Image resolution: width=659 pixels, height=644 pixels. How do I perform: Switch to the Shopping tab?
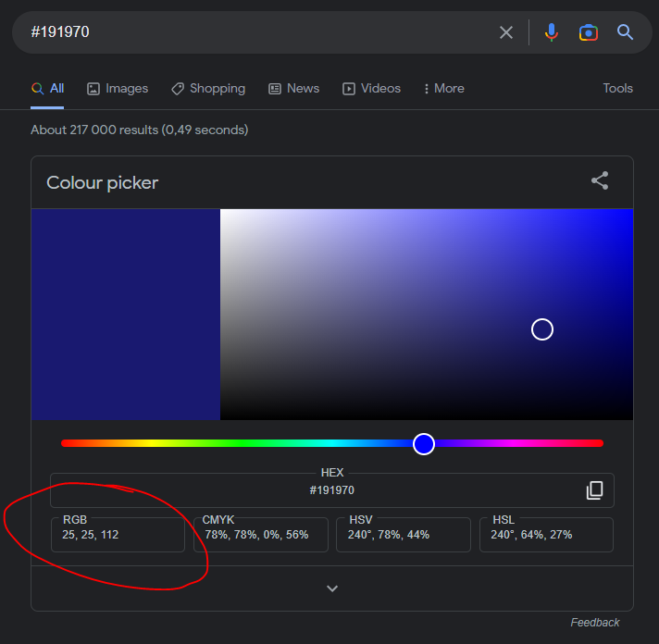tap(208, 89)
